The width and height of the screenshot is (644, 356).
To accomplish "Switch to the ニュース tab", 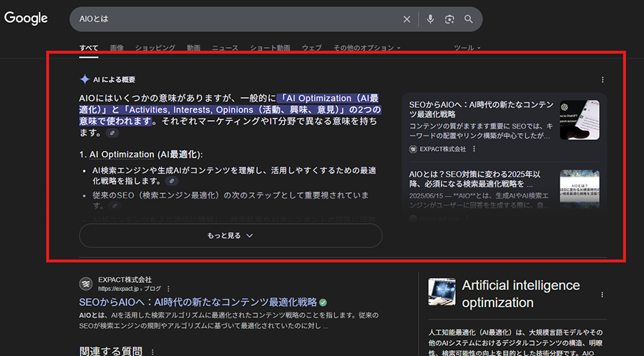I will pos(225,48).
